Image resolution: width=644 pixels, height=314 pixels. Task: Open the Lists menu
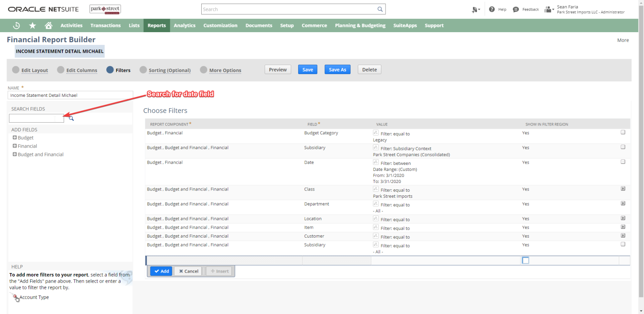pyautogui.click(x=134, y=25)
